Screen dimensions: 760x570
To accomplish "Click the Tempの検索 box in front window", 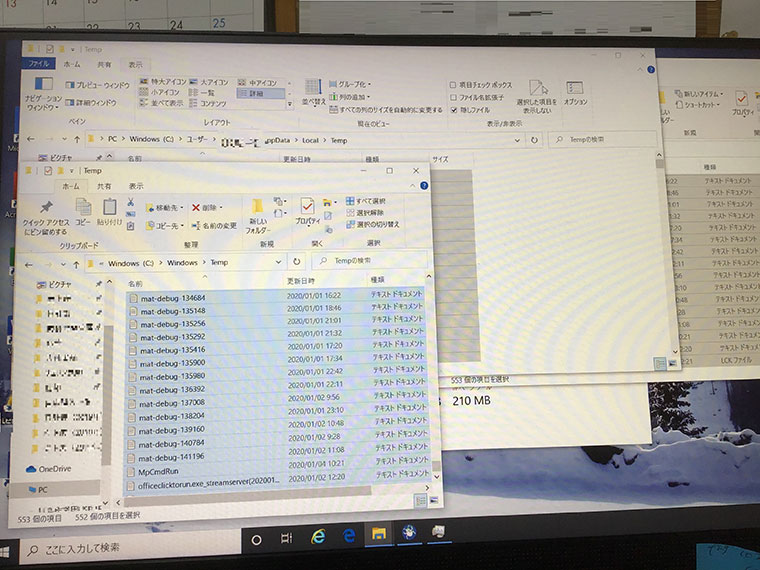I will [x=369, y=260].
